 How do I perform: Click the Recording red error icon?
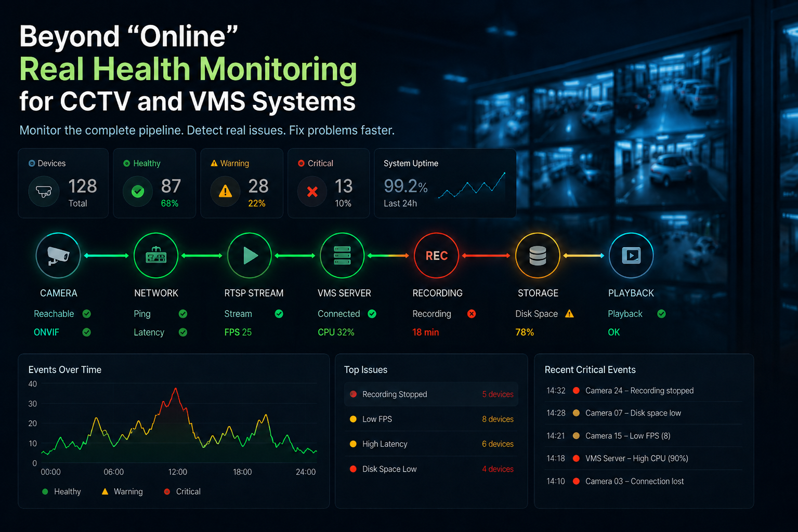(x=472, y=314)
